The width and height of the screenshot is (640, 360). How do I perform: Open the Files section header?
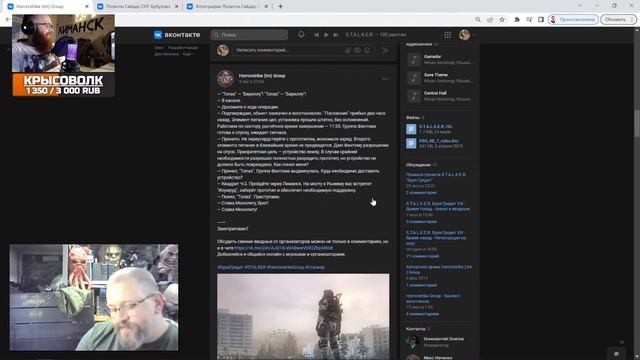point(415,118)
